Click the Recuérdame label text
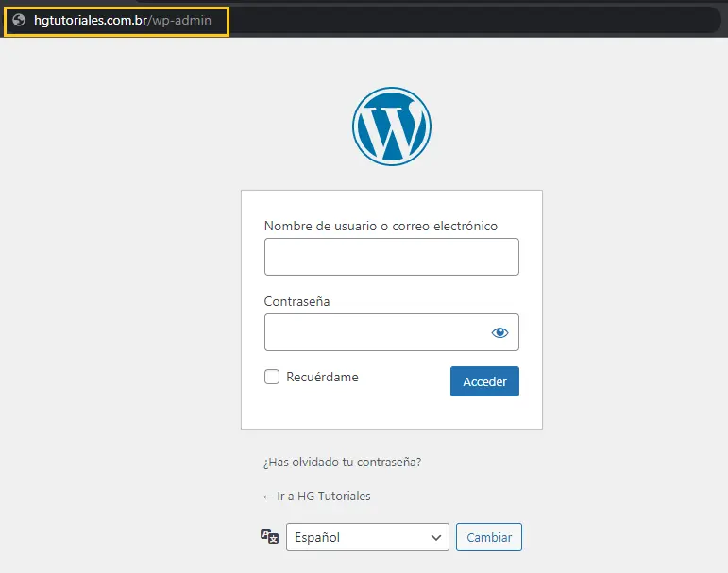The height and width of the screenshot is (573, 728). click(x=322, y=377)
